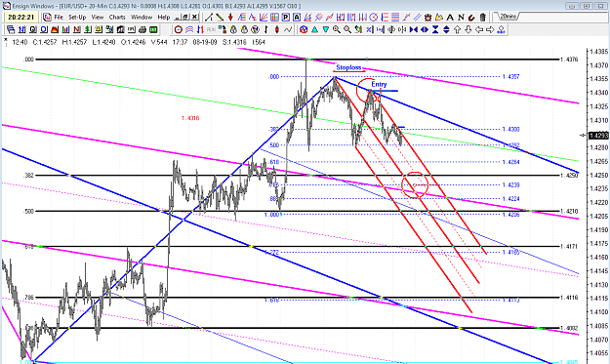This screenshot has height=364, width=610.
Task: Click the 1.4357 Fibonacci level label
Action: tap(510, 77)
